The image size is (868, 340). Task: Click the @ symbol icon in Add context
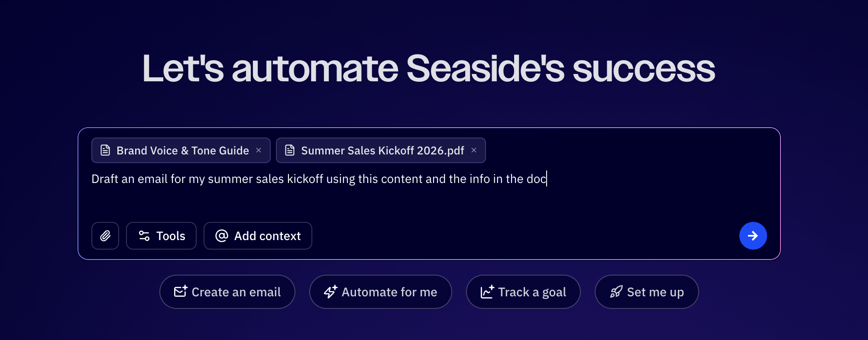pos(222,236)
